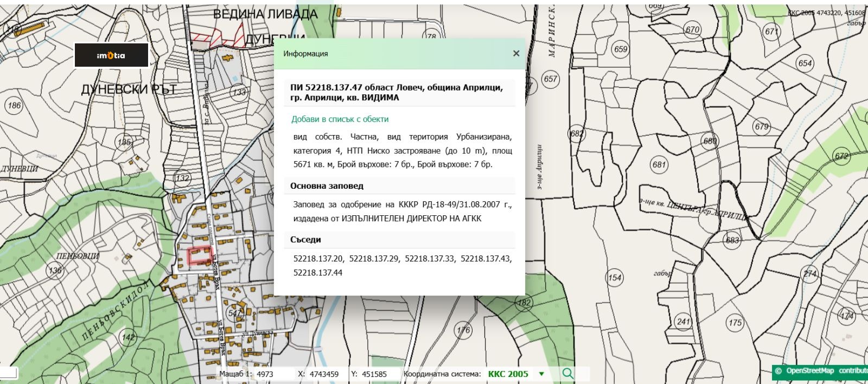Screen dimensions: 868x384
Task: Focus the Y coordinate field
Action: 376,374
